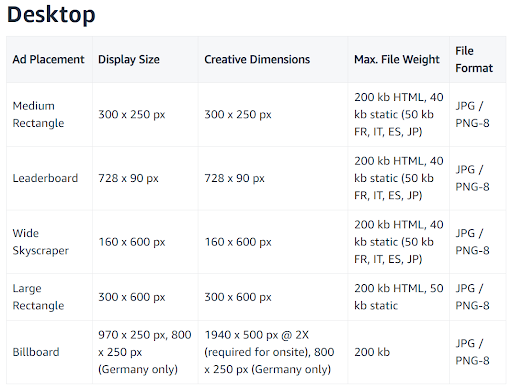This screenshot has height=388, width=512.
Task: Select the Billboard 200 kb file weight
Action: (x=372, y=352)
